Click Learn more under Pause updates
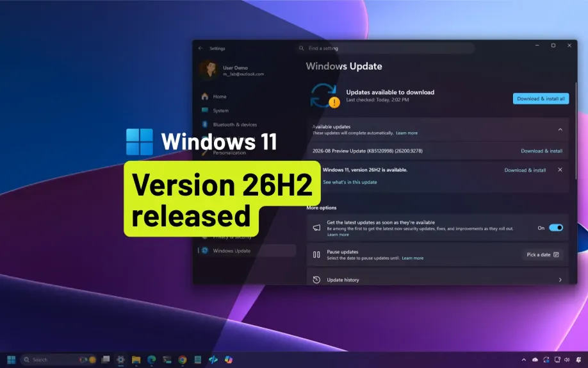 click(412, 258)
